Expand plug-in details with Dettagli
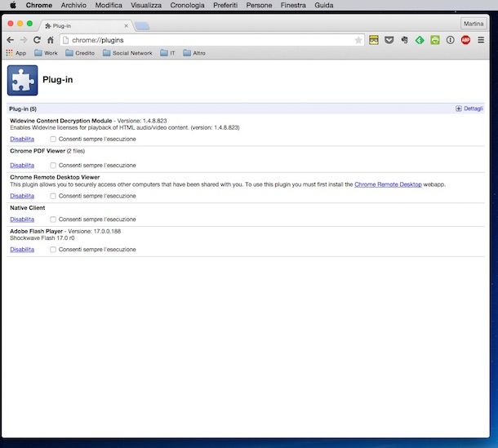The image size is (498, 448). pos(469,109)
